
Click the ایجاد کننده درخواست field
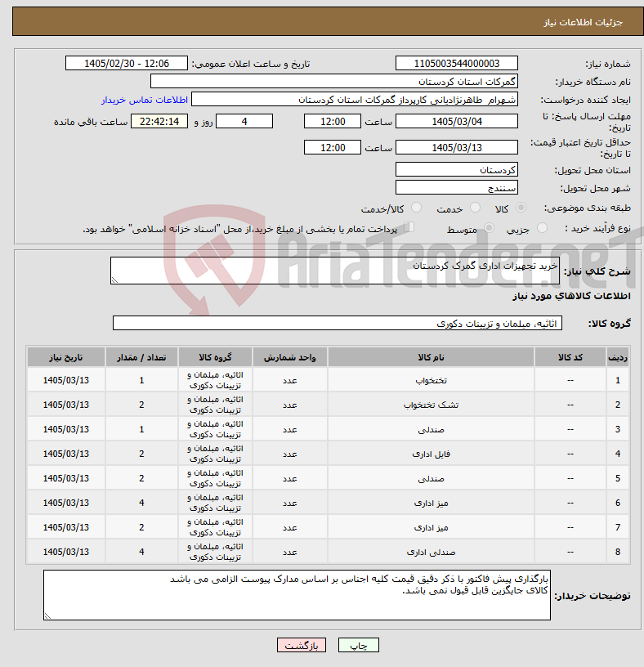[355, 100]
